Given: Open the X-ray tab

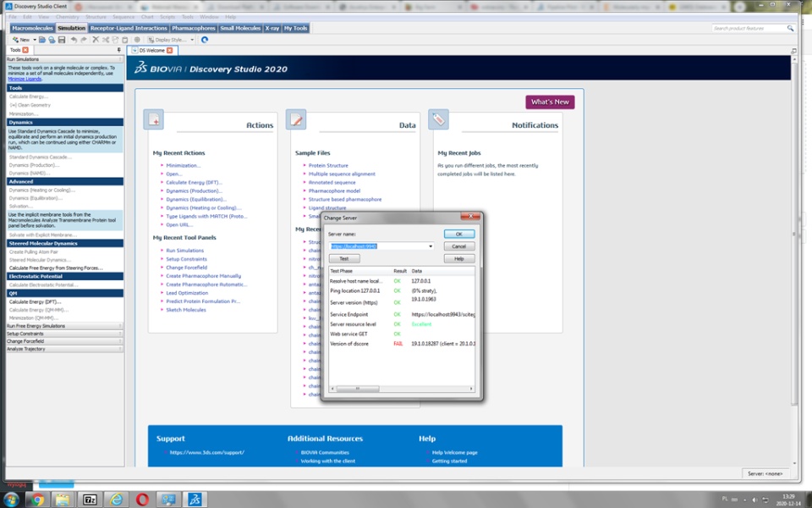Looking at the screenshot, I should [272, 28].
